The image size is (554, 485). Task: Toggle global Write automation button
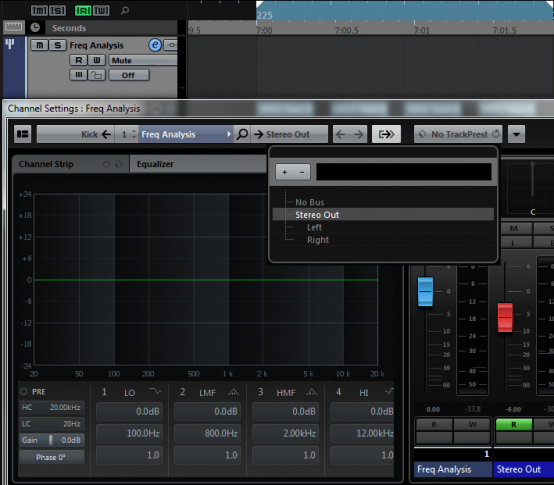101,11
